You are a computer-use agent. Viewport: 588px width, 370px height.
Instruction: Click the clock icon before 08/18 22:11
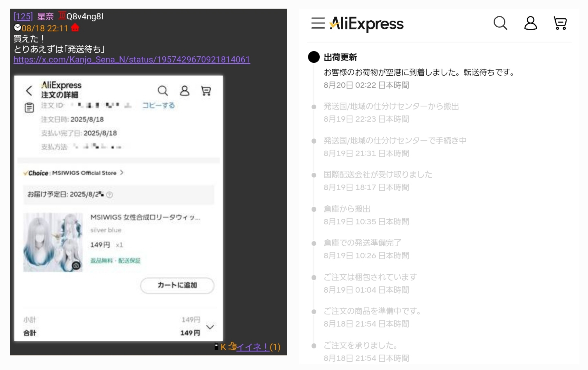[17, 27]
